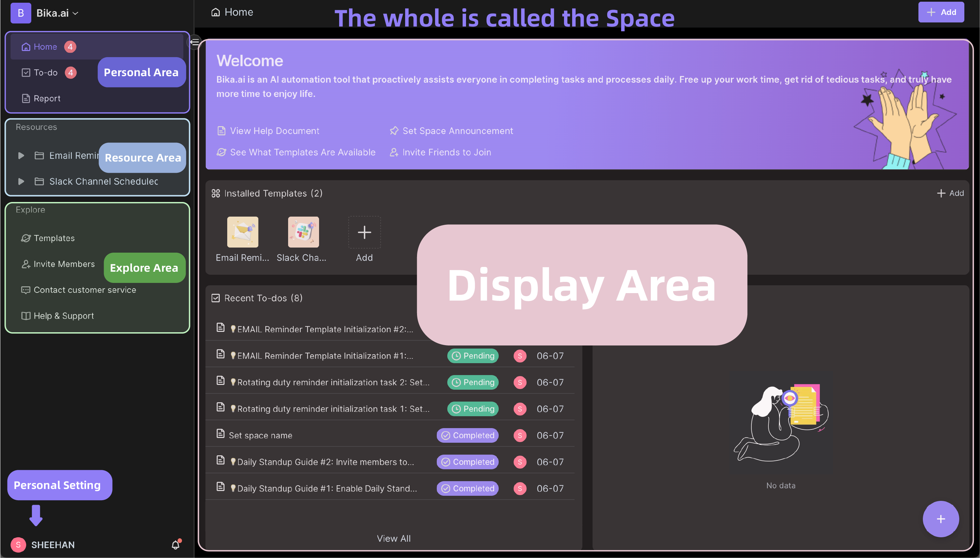Open Daily Standup Guide #2 to-do
Screen dimensions: 980x558
[326, 462]
